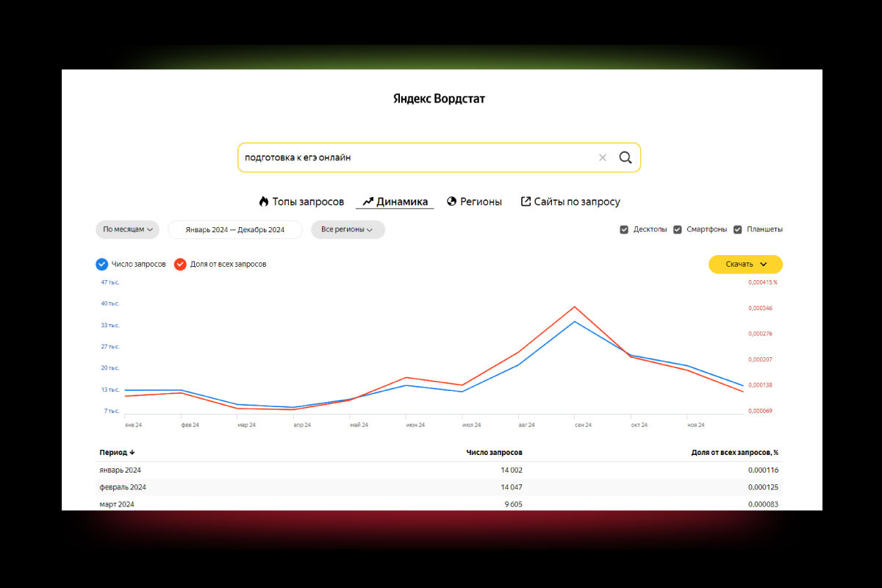This screenshot has height=588, width=882.
Task: Select the февраль 2024 row
Action: [439, 487]
